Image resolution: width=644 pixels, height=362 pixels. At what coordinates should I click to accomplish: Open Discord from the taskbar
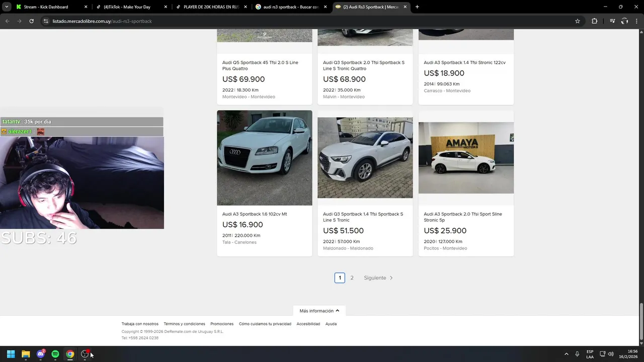point(41,354)
